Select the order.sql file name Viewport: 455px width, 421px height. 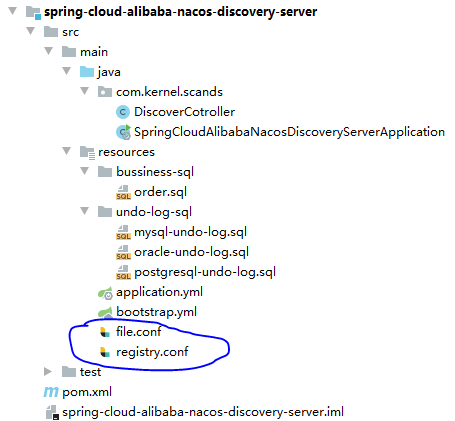(x=160, y=193)
